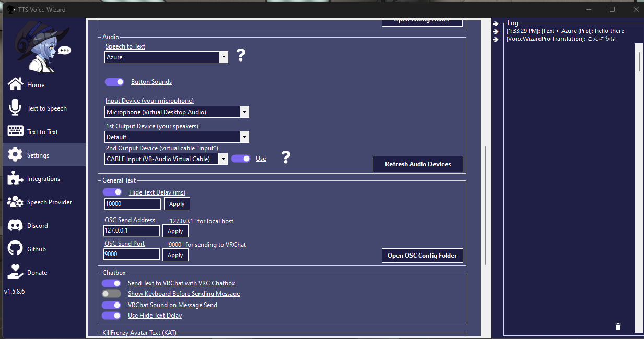Click the OSC Send Port input field
The width and height of the screenshot is (644, 339).
131,254
